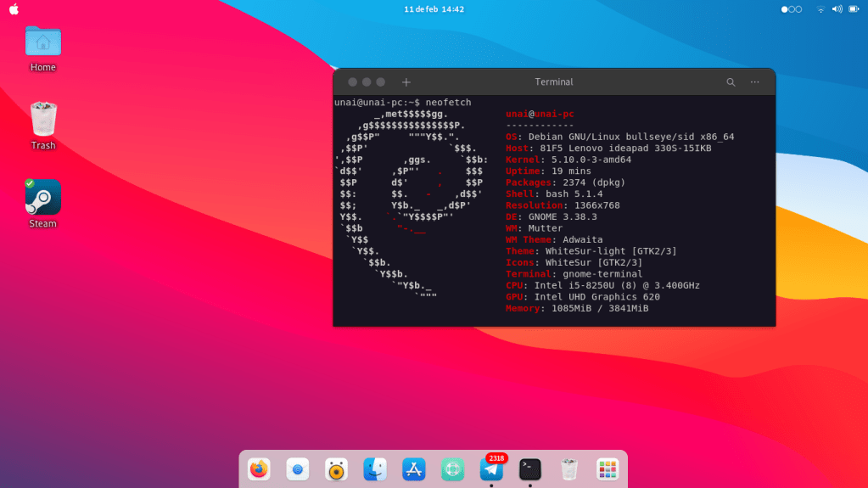Open the volume indicator in top bar
Viewport: 868px width, 488px height.
(x=837, y=9)
